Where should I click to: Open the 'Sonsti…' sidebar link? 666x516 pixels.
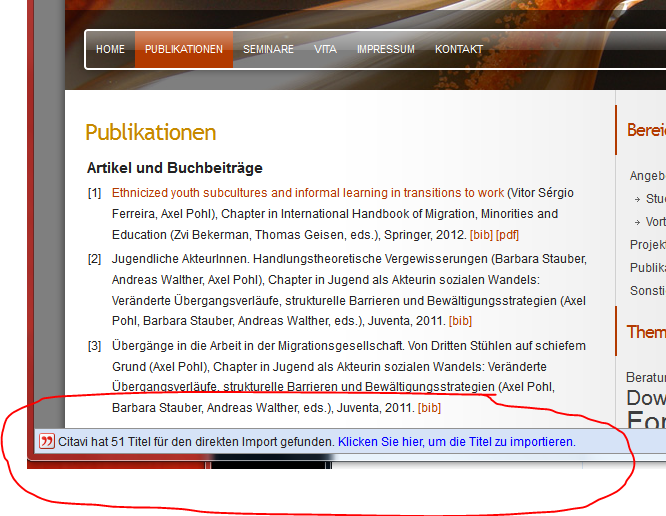click(x=647, y=291)
